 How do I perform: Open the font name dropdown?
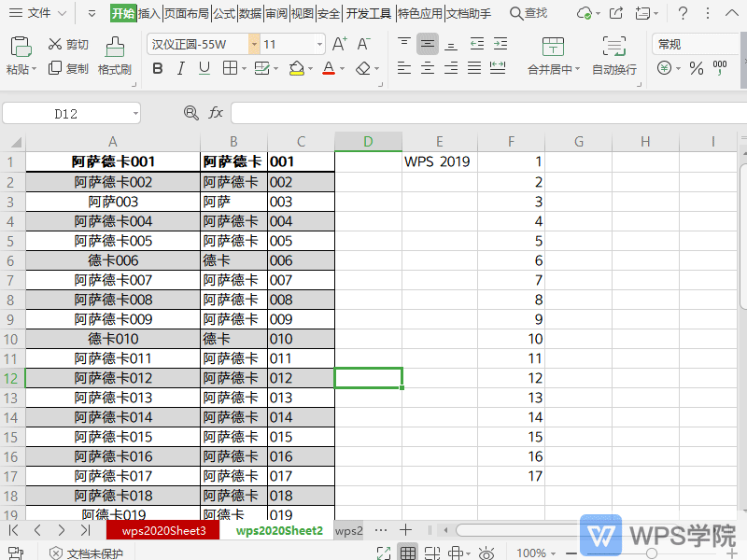coord(254,45)
